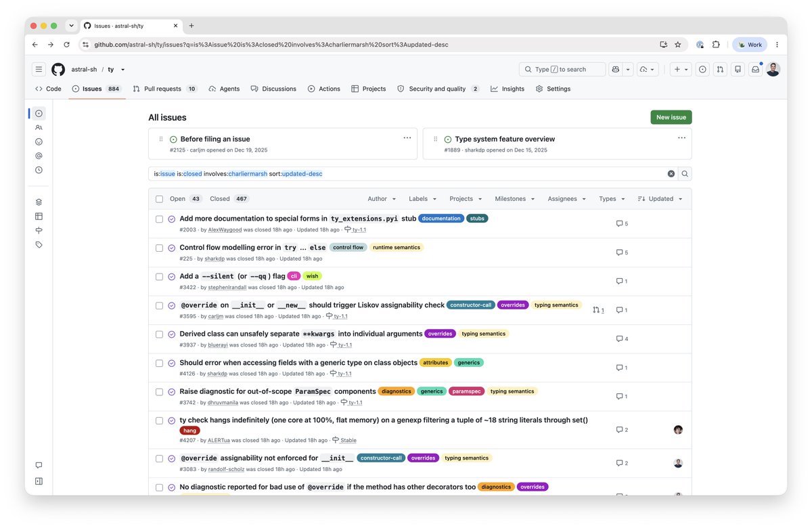Expand the Author filter dropdown
This screenshot has width=812, height=528.
coord(382,199)
